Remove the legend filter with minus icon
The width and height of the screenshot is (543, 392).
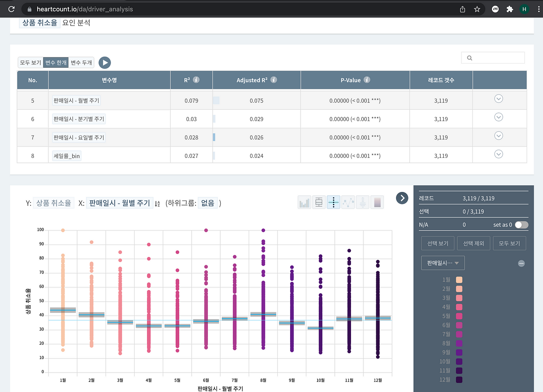(521, 264)
